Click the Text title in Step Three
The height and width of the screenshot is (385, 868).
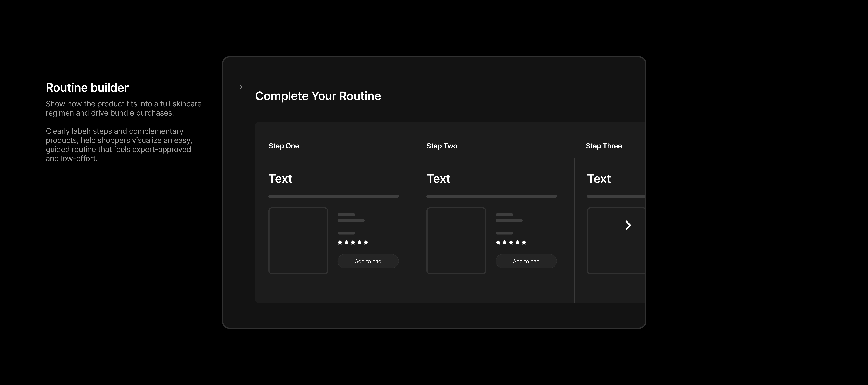[599, 179]
